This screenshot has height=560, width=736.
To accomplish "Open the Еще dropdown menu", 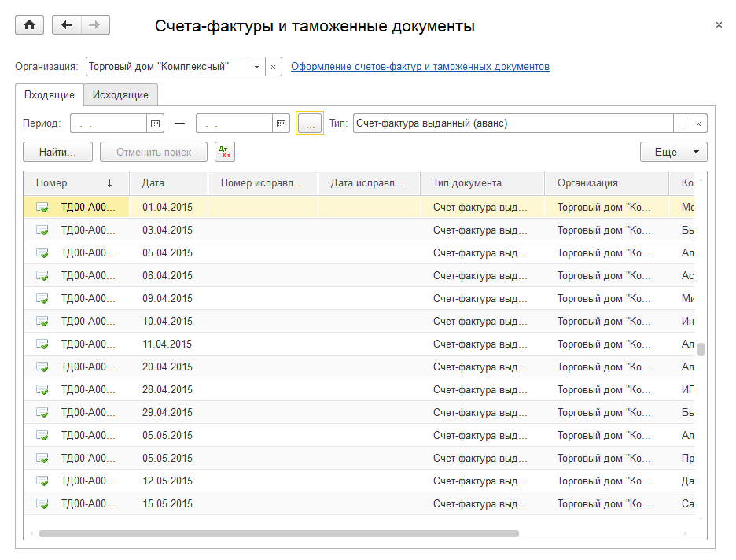I will pyautogui.click(x=675, y=152).
